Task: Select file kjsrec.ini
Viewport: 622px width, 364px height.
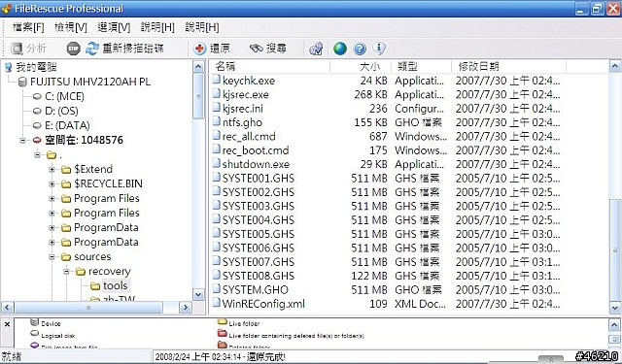Action: click(x=243, y=109)
